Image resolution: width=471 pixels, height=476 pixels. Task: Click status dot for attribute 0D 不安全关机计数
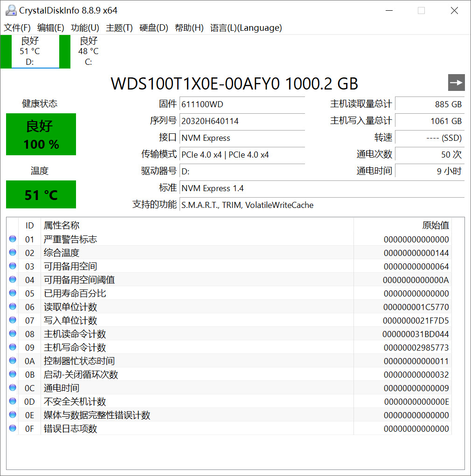click(13, 401)
